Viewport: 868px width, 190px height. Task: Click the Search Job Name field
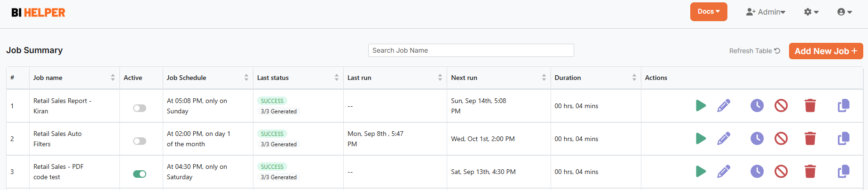point(471,50)
